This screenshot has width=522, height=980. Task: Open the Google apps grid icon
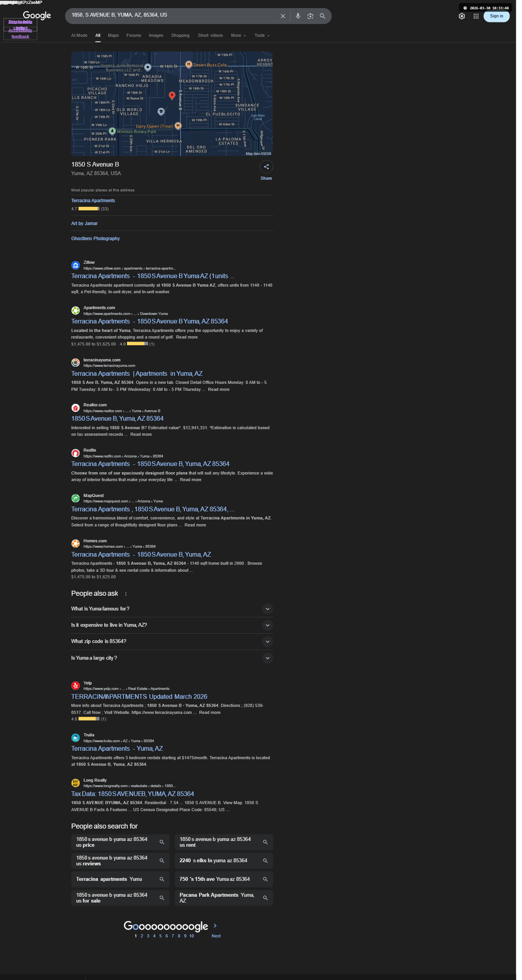tap(476, 16)
